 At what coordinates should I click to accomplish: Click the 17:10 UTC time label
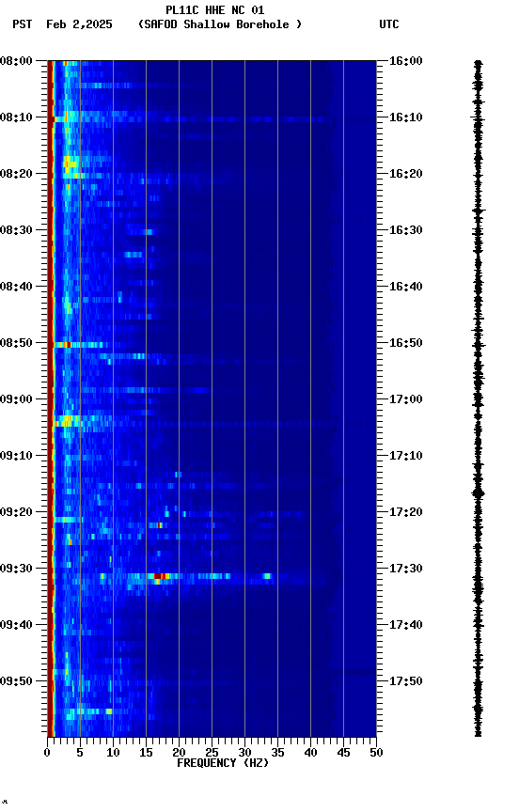coord(405,456)
